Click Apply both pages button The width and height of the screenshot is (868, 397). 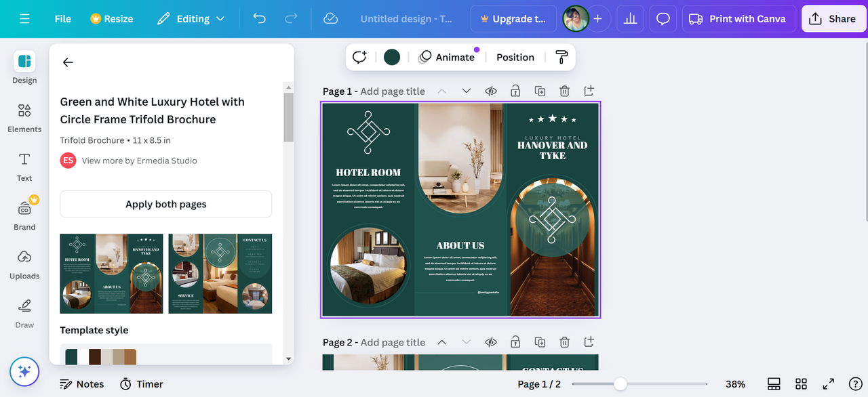[x=166, y=204]
